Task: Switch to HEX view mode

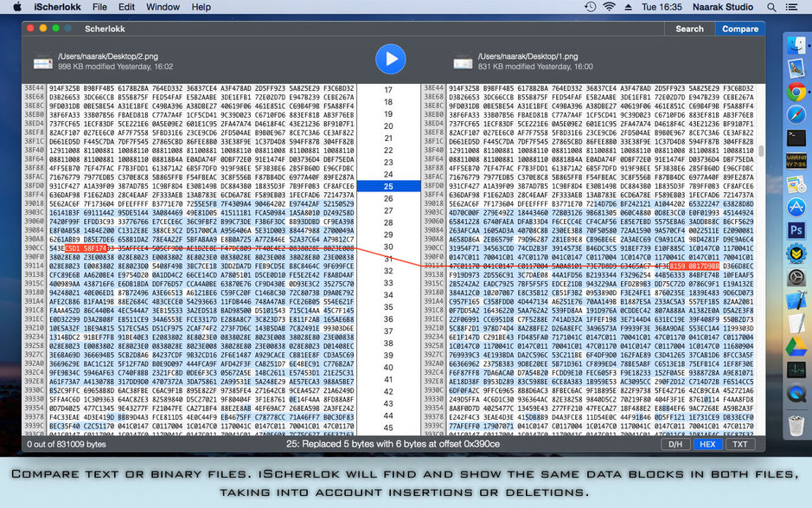Action: [x=707, y=444]
